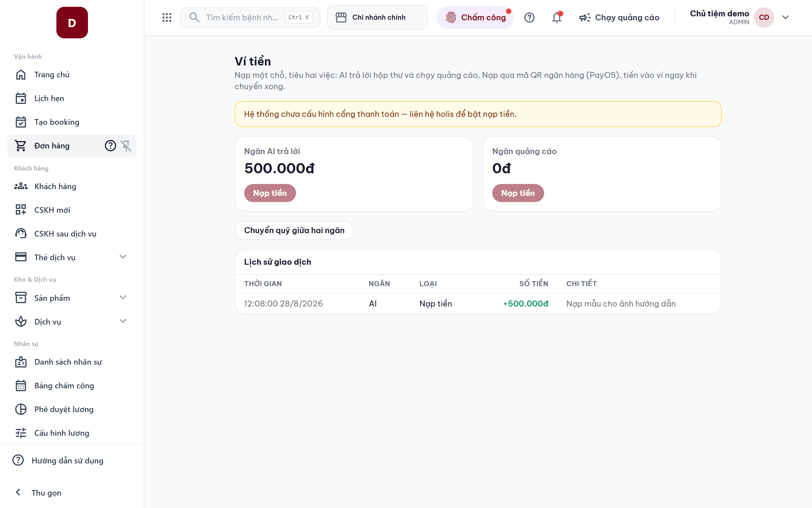Expand the Thẻ dịch vụ chevron
This screenshot has height=508, width=812.
click(123, 257)
